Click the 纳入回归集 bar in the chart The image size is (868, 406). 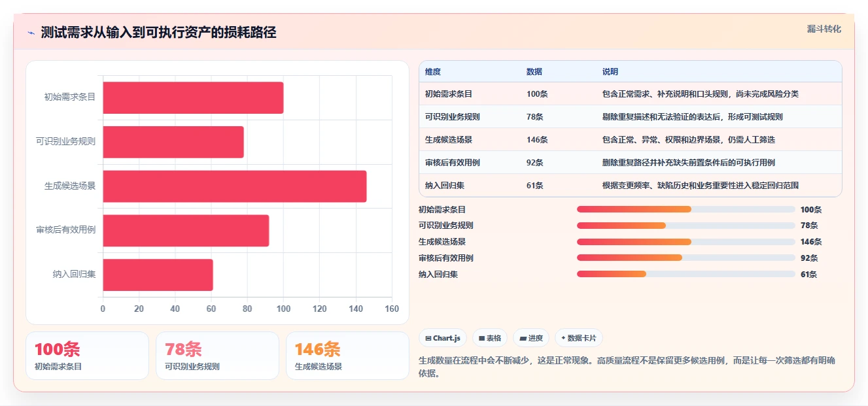click(x=158, y=275)
